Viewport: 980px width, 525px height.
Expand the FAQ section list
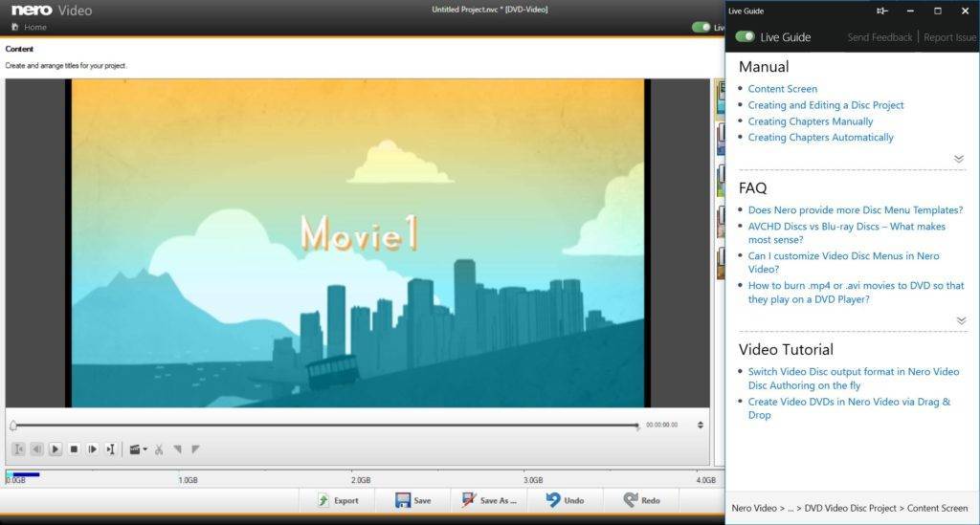pyautogui.click(x=959, y=320)
